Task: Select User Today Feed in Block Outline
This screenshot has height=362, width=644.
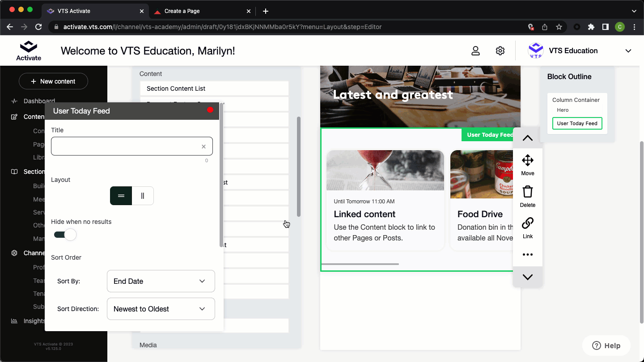Action: [x=577, y=123]
